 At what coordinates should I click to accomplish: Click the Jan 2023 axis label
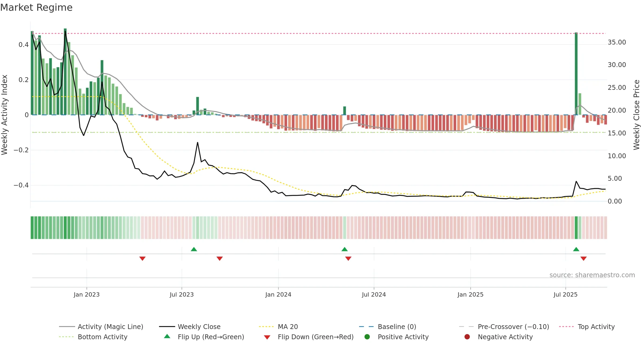tap(87, 294)
